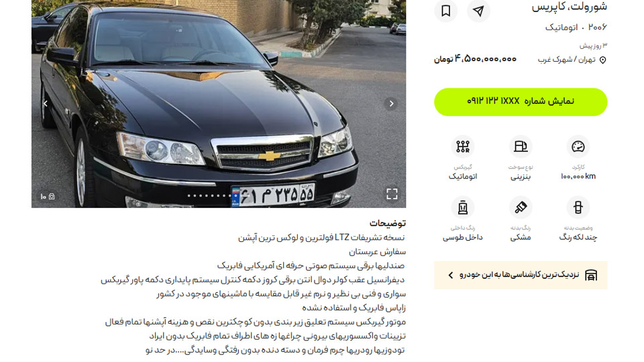Click the body color paint icon

point(521,207)
